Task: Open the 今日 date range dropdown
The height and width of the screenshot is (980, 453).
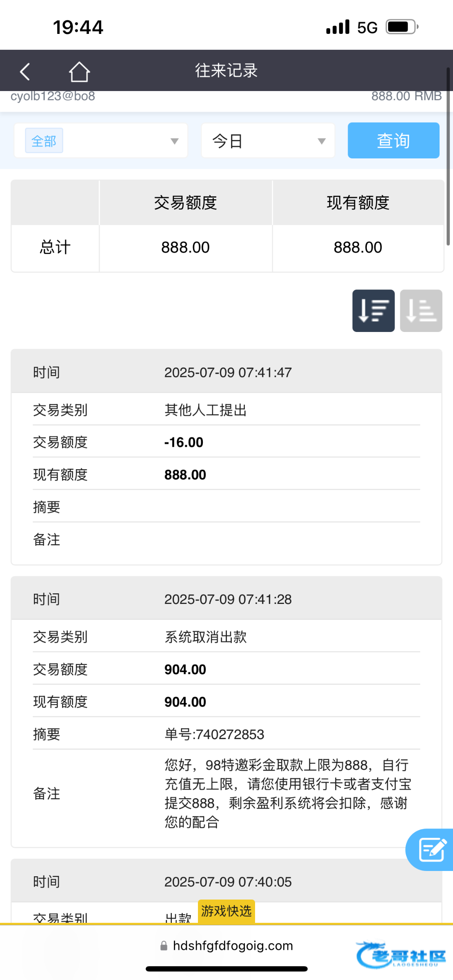Action: 268,141
